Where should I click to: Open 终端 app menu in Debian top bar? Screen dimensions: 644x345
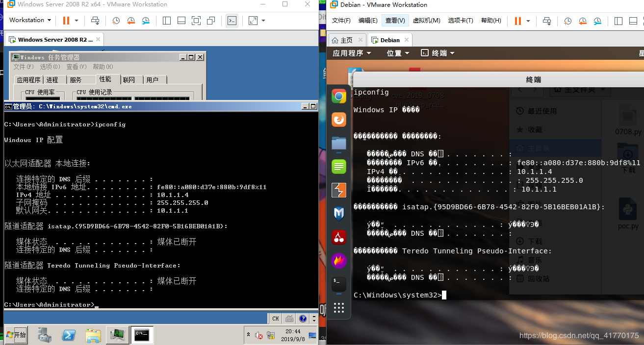click(x=438, y=53)
